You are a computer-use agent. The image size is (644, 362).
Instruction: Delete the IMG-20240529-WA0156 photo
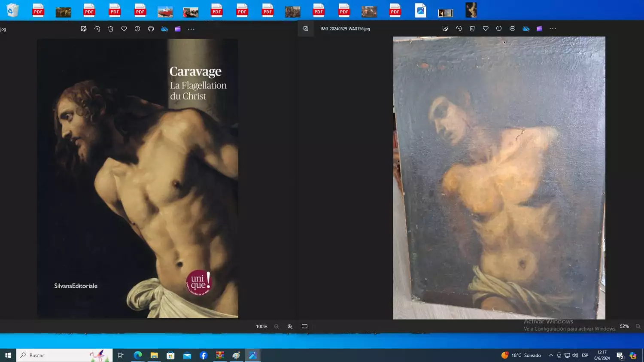[472, 29]
